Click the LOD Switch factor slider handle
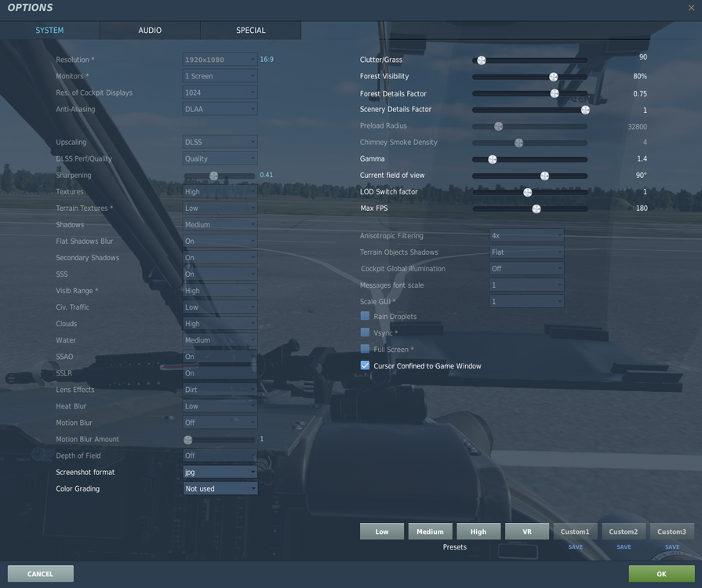The image size is (702, 588). point(528,192)
